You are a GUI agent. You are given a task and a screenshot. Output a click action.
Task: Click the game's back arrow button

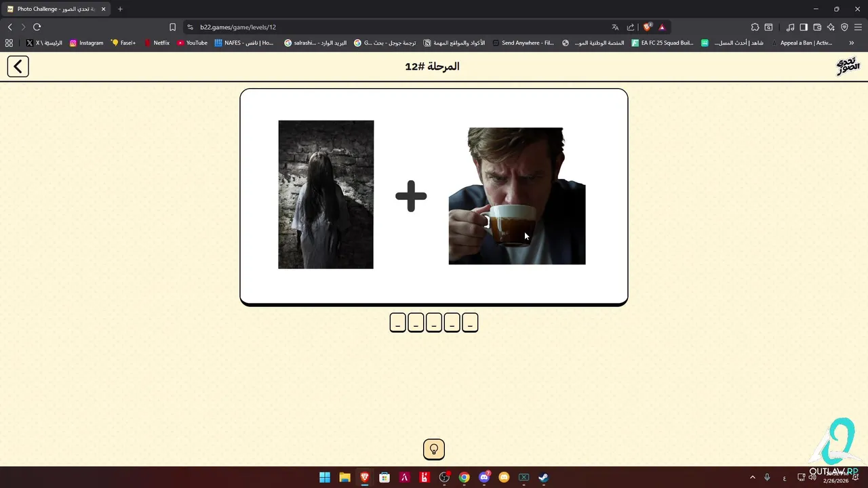click(18, 66)
